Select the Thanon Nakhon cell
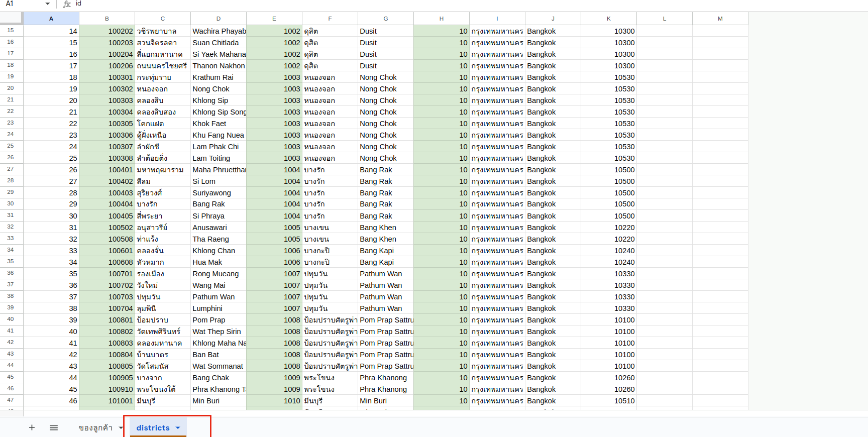The width and height of the screenshot is (868, 437). tap(219, 66)
